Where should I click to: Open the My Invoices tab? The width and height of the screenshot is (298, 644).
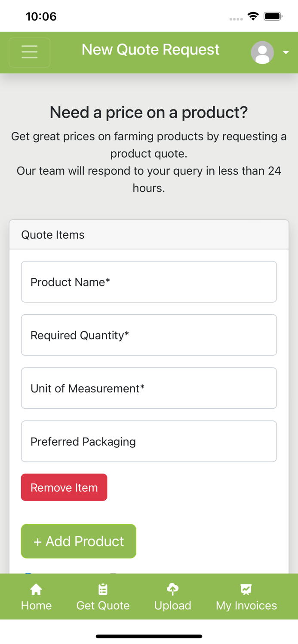point(246,597)
